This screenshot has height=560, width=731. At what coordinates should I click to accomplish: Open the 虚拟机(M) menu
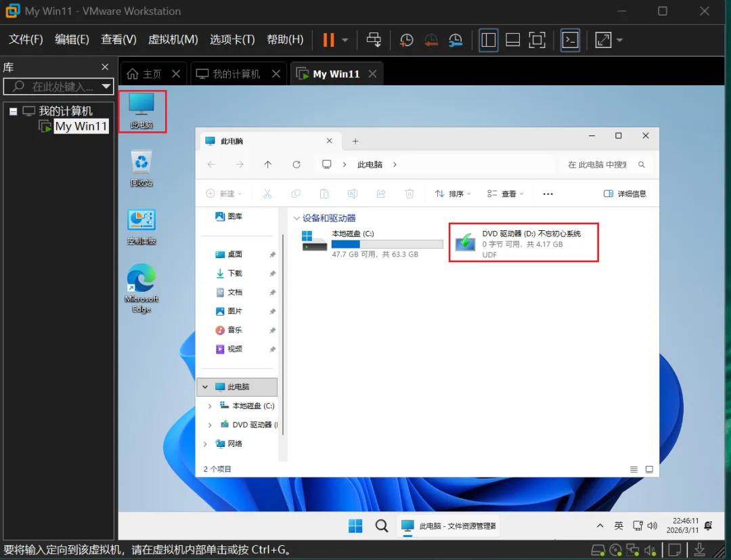coord(173,40)
